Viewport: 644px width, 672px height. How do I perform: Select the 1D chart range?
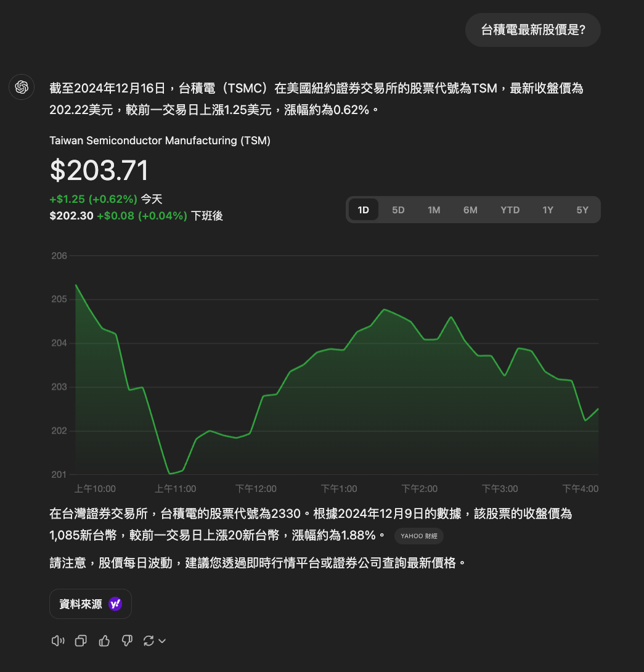click(x=364, y=210)
